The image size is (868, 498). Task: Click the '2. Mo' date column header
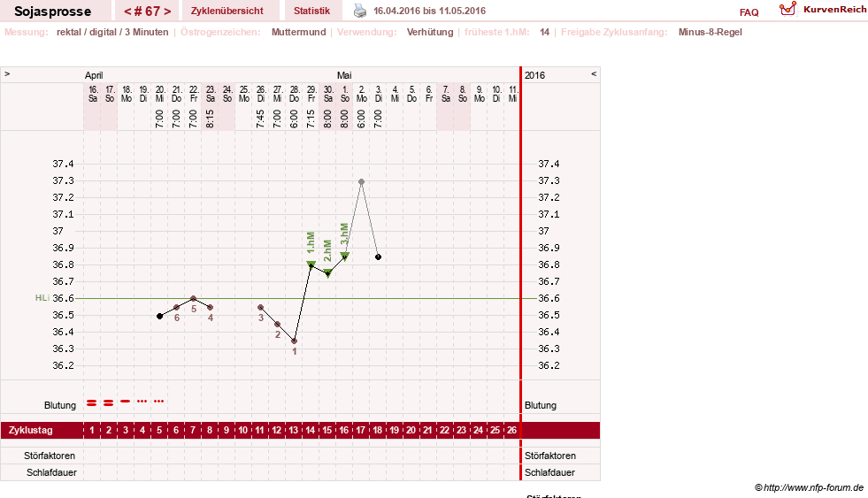[362, 94]
